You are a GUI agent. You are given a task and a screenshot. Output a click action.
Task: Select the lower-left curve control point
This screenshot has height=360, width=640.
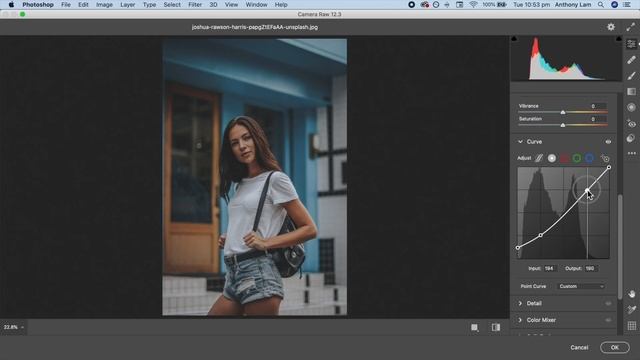pyautogui.click(x=541, y=236)
